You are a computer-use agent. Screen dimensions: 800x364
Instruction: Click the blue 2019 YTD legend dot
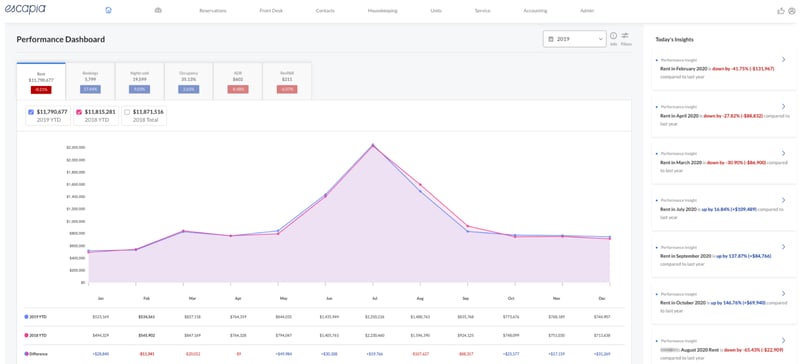[26, 317]
